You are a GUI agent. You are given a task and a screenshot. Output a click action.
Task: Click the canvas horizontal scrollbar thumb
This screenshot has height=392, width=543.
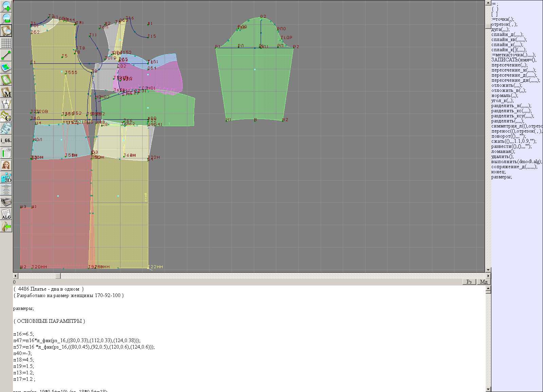coord(58,276)
